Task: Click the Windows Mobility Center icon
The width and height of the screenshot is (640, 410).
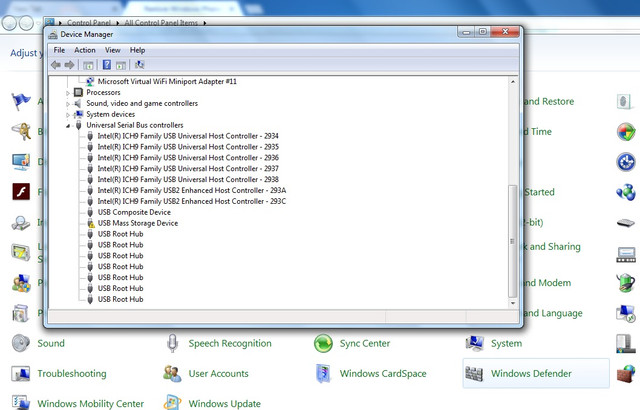Action: point(20,402)
